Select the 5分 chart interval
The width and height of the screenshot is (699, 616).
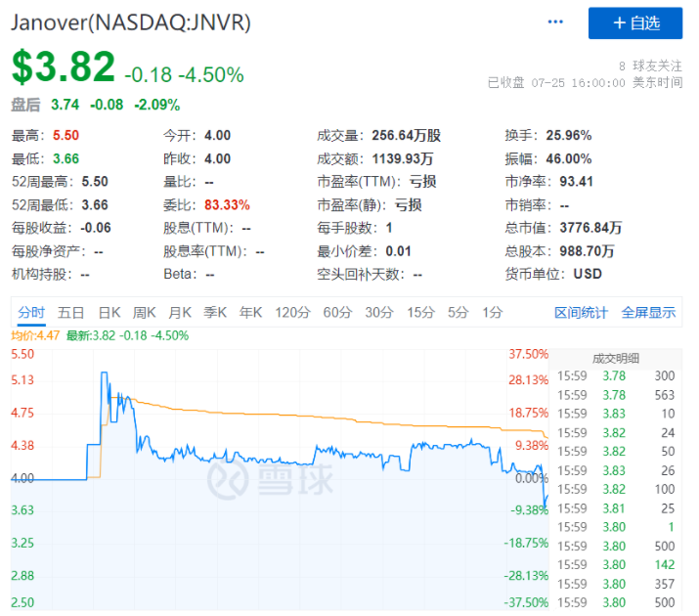(x=458, y=312)
